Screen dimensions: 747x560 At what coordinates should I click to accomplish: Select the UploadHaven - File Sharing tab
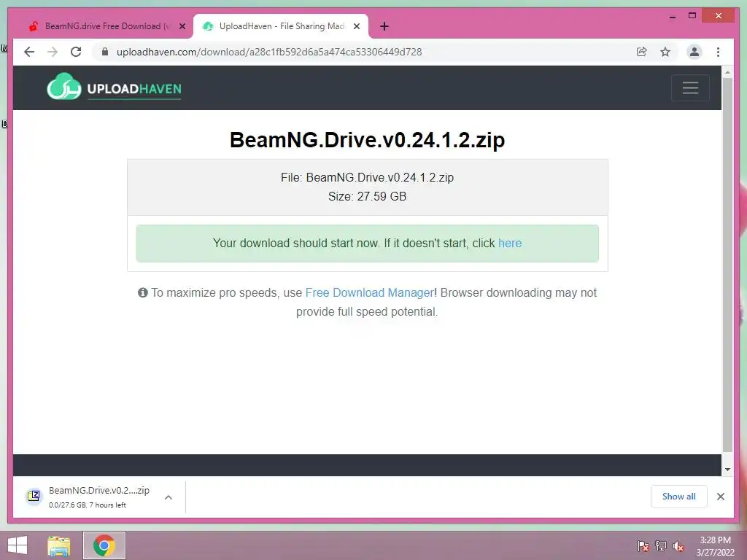coord(281,27)
